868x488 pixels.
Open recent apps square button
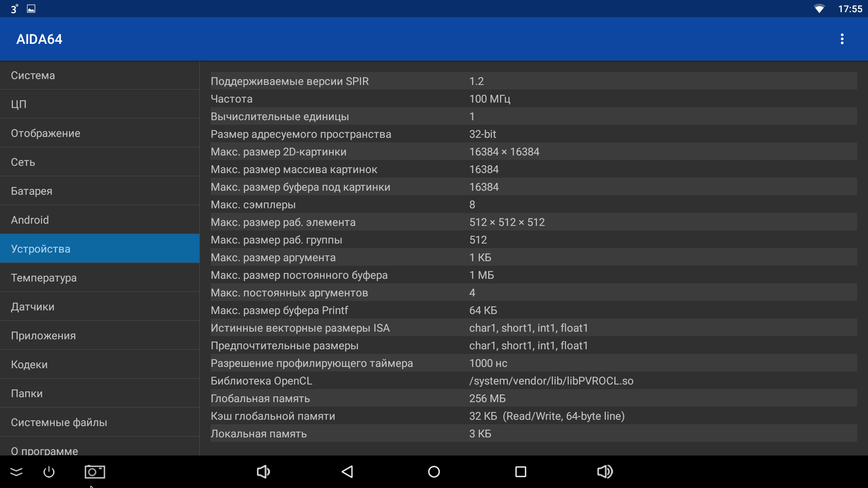(x=520, y=472)
